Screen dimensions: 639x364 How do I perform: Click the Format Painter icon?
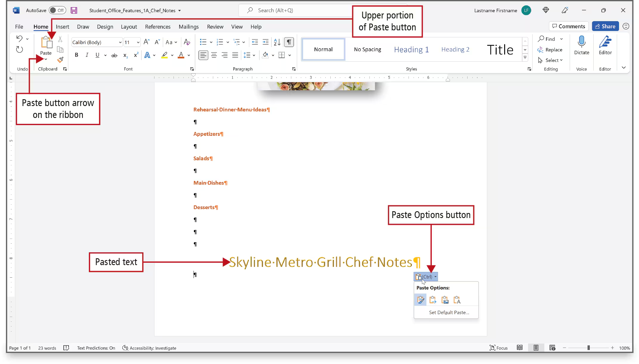[61, 60]
